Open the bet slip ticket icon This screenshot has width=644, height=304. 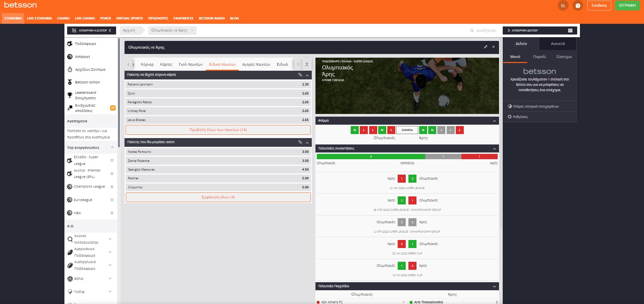[x=570, y=31]
